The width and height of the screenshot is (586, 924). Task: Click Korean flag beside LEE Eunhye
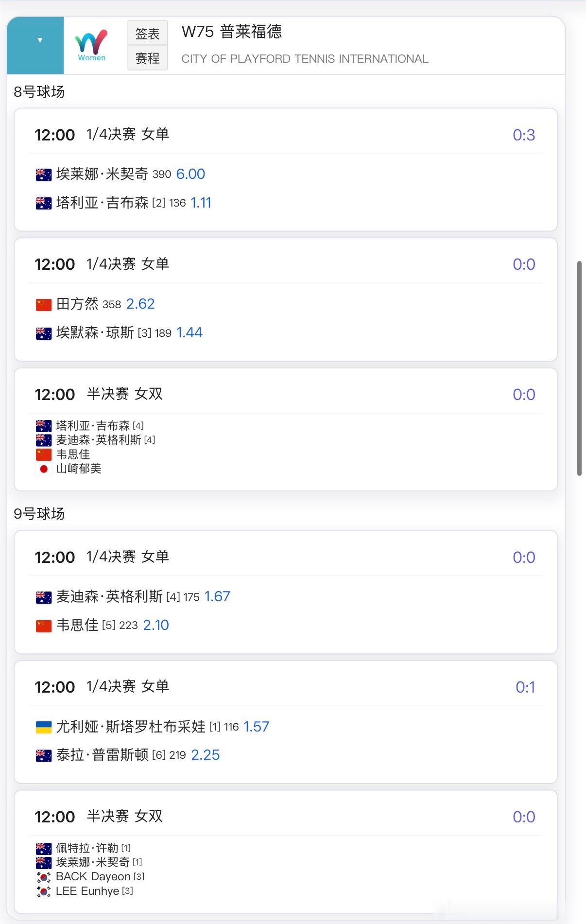tap(44, 891)
